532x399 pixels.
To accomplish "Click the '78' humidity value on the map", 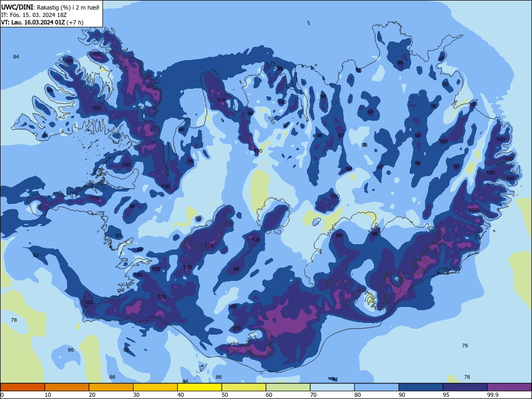I will pyautogui.click(x=14, y=320).
